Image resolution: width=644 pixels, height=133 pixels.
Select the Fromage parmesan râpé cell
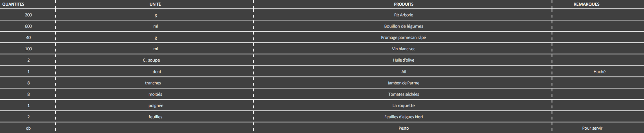click(x=404, y=38)
